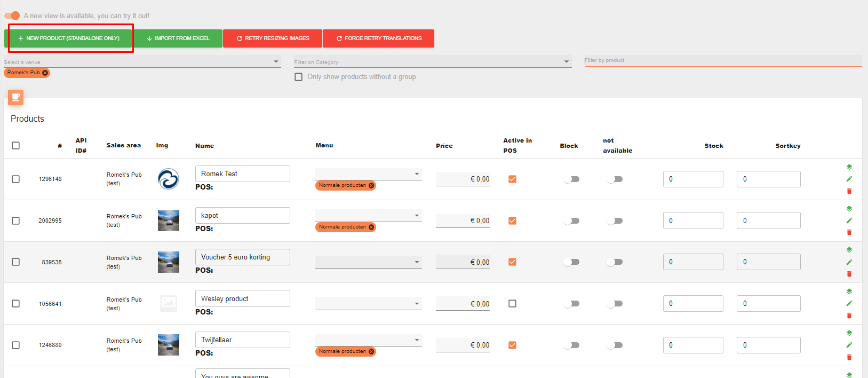The height and width of the screenshot is (378, 868).
Task: Delete the kapot product via trash icon
Action: pyautogui.click(x=849, y=232)
